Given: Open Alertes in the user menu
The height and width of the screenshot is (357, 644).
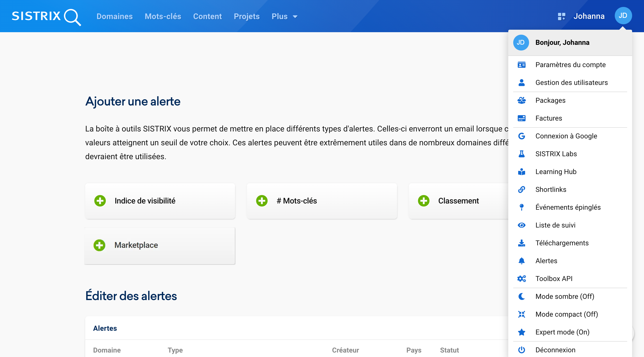Looking at the screenshot, I should tap(570, 261).
